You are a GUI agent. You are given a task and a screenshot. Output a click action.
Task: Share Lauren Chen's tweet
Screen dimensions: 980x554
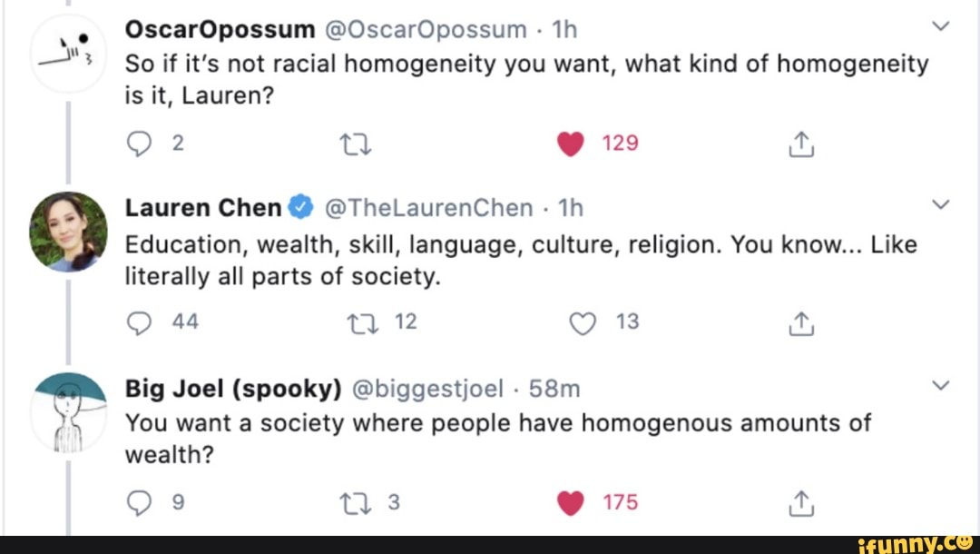click(801, 322)
